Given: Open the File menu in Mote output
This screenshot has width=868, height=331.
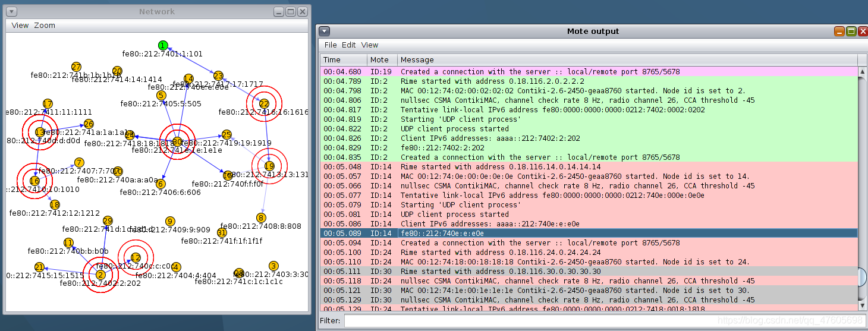Looking at the screenshot, I should coord(331,45).
